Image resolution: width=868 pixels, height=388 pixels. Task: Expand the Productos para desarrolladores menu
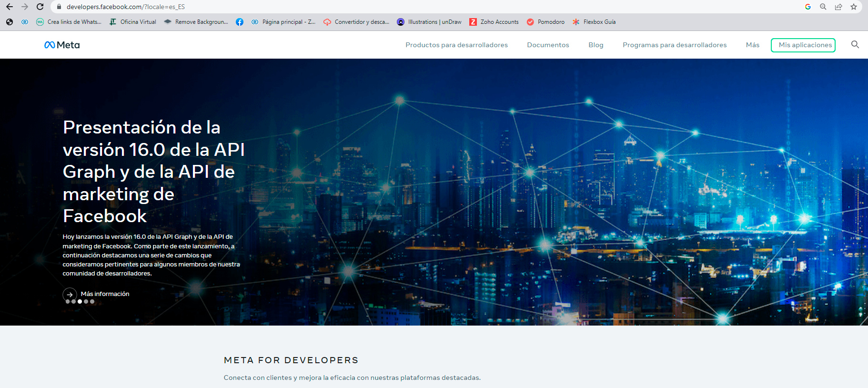tap(456, 45)
